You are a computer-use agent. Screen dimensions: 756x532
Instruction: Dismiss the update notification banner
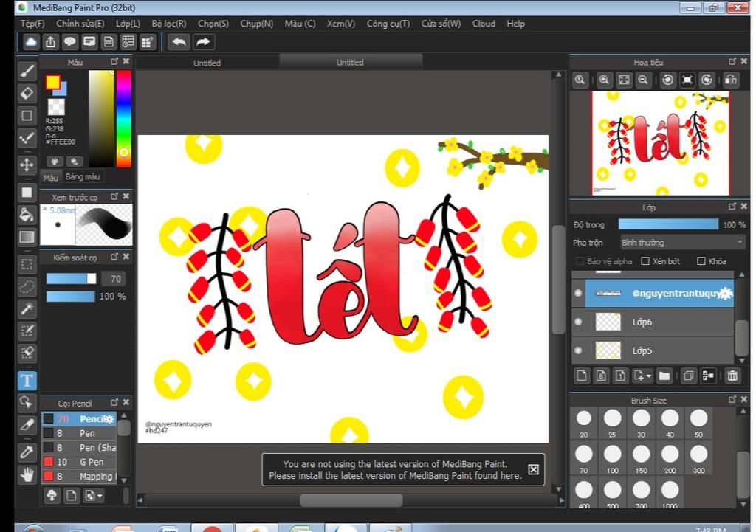pyautogui.click(x=533, y=469)
